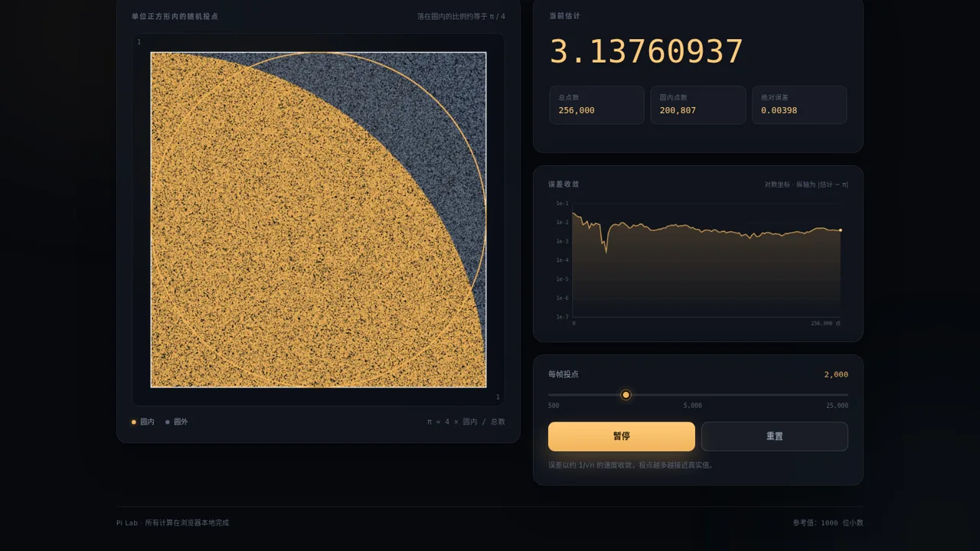The width and height of the screenshot is (980, 551).
Task: Click the 暂停 button to pause
Action: pos(622,436)
